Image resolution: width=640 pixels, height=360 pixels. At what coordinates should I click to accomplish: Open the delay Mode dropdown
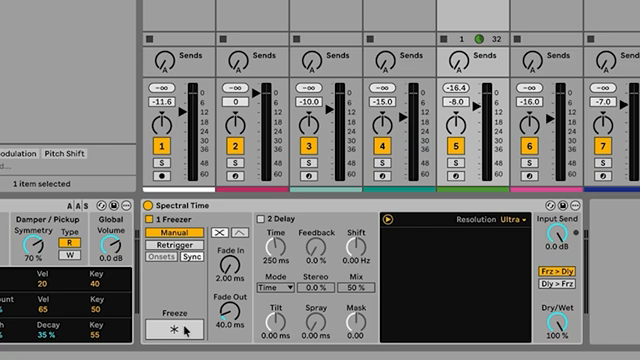click(276, 288)
